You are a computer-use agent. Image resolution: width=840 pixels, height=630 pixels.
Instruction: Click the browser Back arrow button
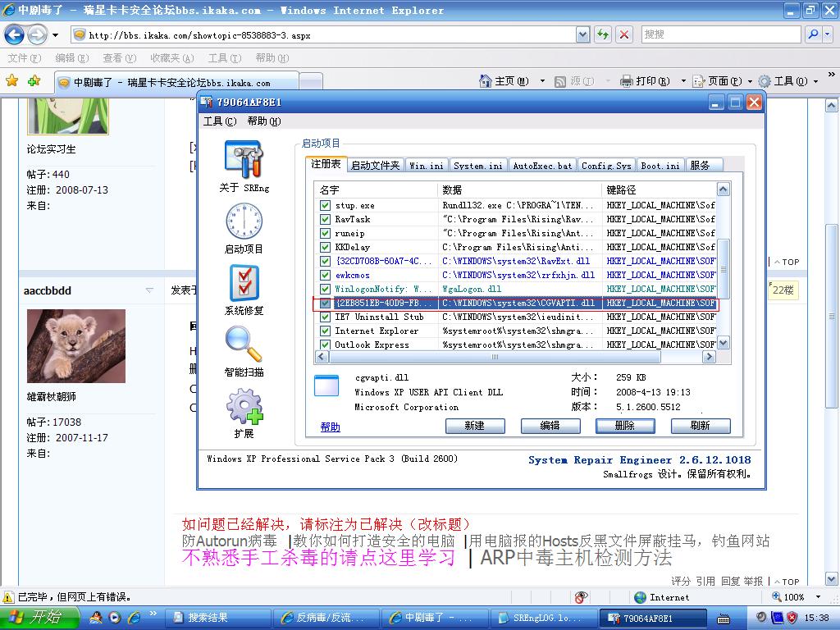point(14,35)
